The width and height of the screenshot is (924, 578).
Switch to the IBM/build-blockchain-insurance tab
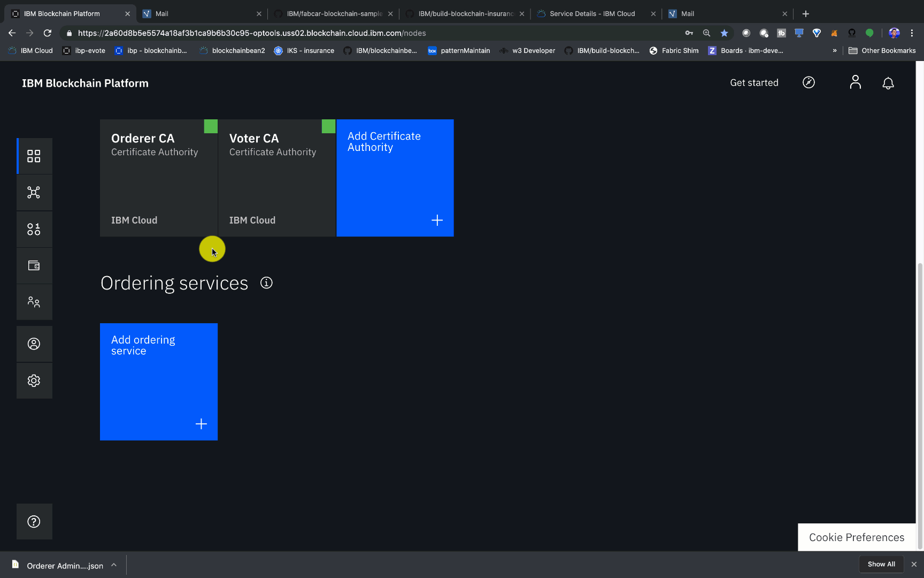(465, 13)
